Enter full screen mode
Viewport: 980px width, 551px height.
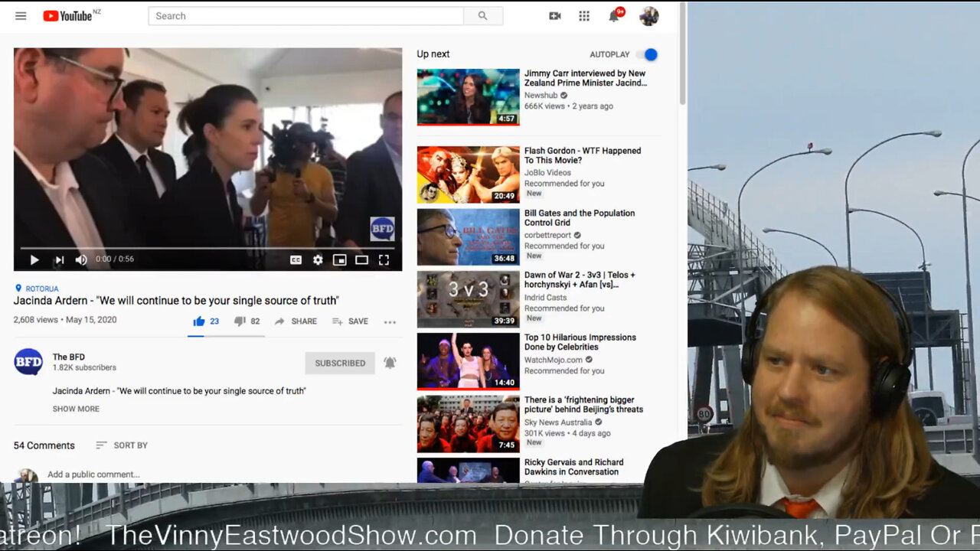pos(384,259)
